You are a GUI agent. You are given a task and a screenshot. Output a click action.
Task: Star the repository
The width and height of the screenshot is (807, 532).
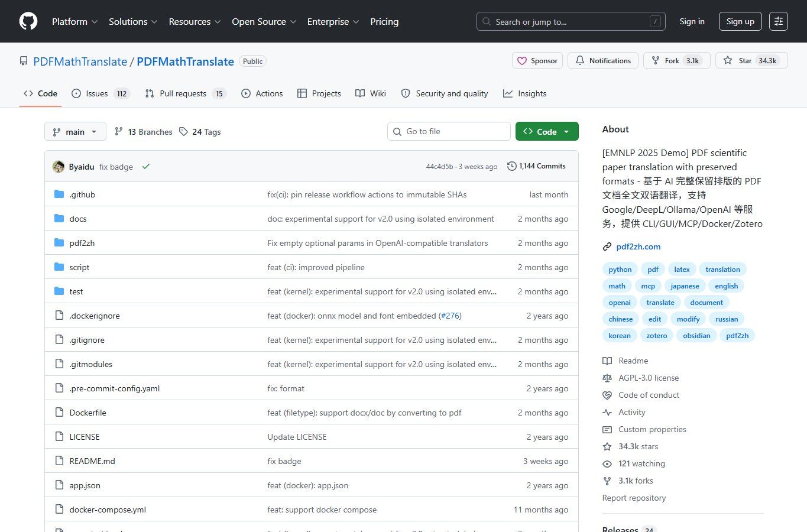752,60
